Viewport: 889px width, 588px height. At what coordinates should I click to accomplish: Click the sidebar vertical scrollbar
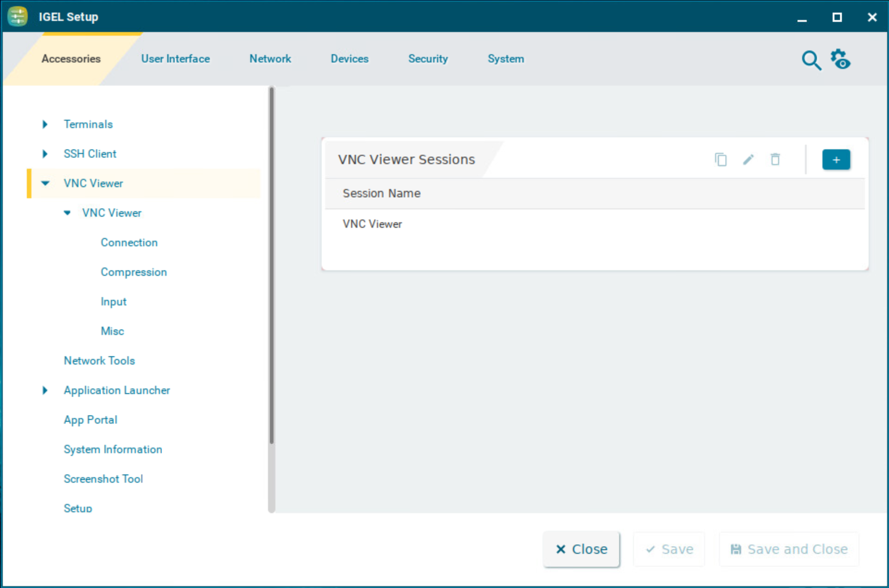(271, 265)
